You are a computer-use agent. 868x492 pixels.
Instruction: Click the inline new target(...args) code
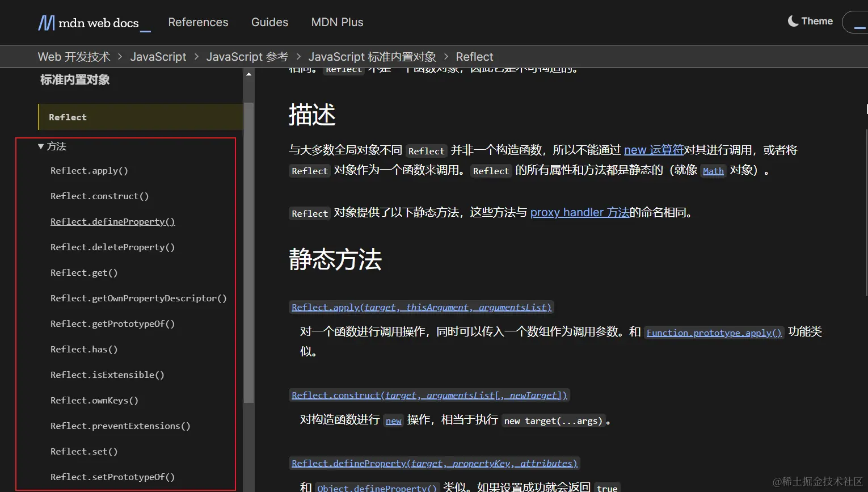tap(553, 420)
